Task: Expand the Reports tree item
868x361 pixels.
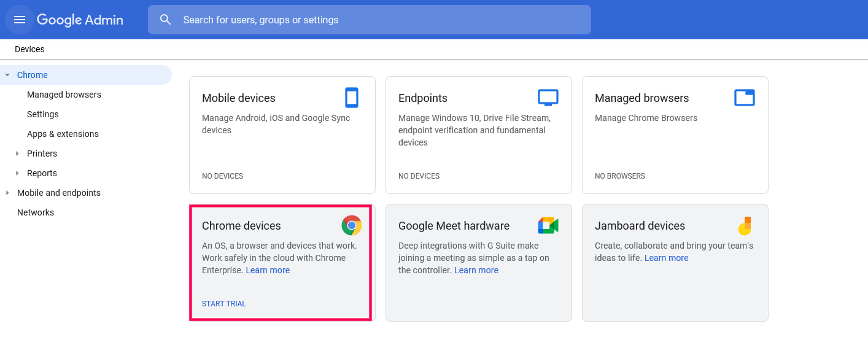Action: (x=17, y=173)
